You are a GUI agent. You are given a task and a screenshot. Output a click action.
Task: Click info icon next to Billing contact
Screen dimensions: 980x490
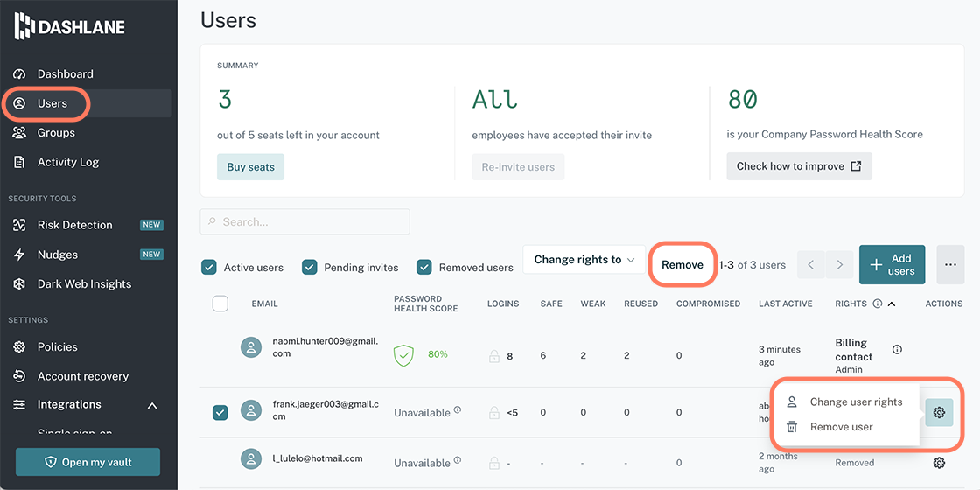(897, 349)
